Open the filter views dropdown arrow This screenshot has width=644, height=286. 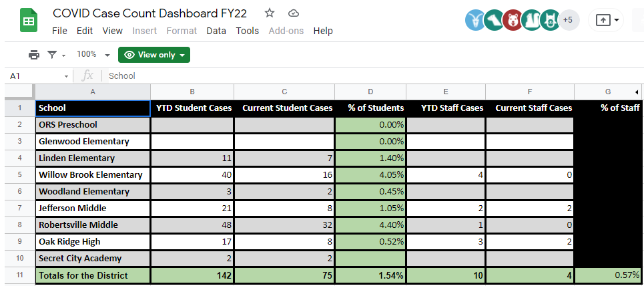tap(64, 55)
